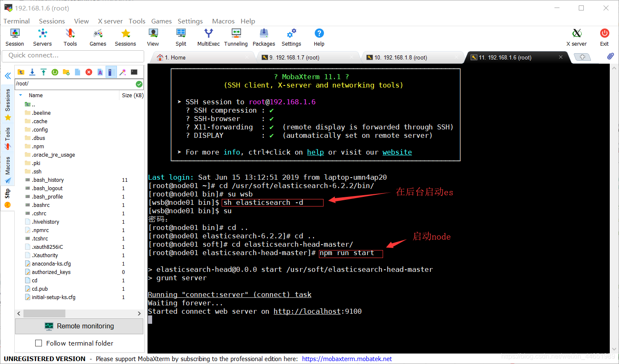Viewport: 619px width, 364px height.
Task: Open a new tab with plus button
Action: tap(582, 57)
